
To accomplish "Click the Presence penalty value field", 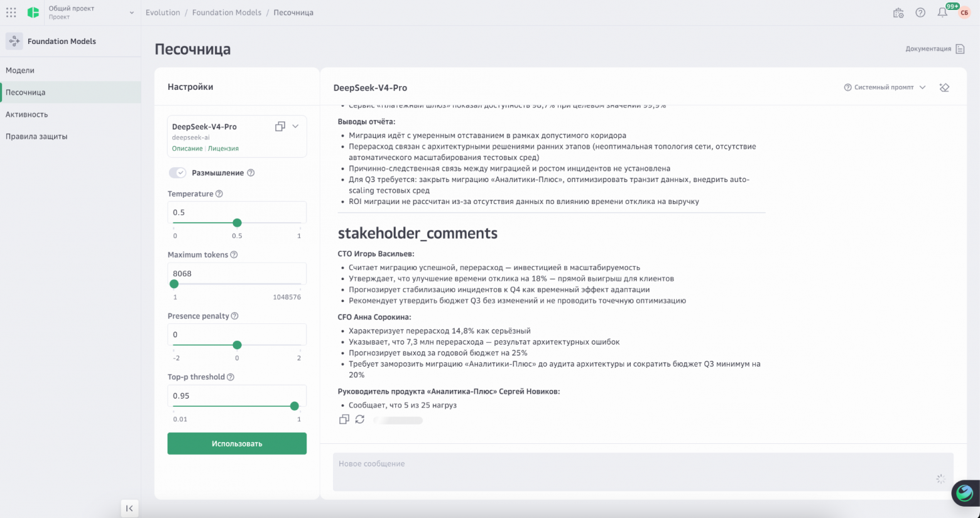I will coord(237,335).
